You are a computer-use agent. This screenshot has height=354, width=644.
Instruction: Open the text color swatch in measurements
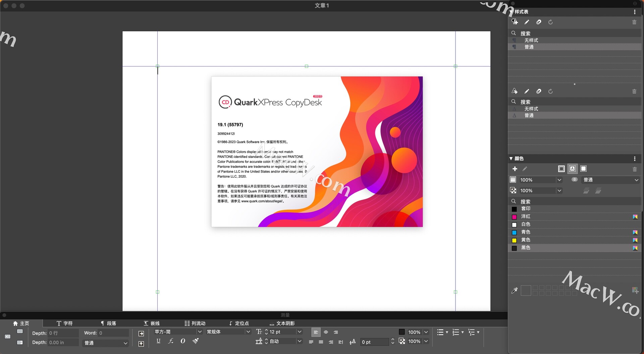[x=401, y=332]
